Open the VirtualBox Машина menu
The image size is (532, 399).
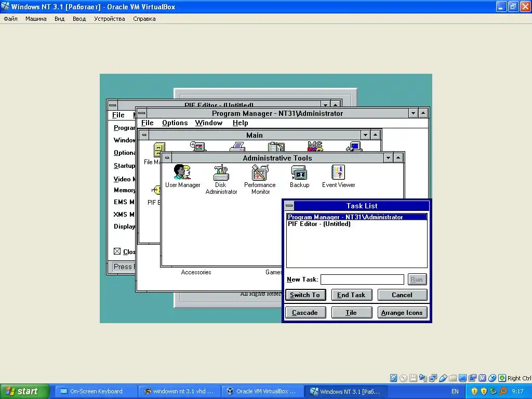tap(36, 19)
